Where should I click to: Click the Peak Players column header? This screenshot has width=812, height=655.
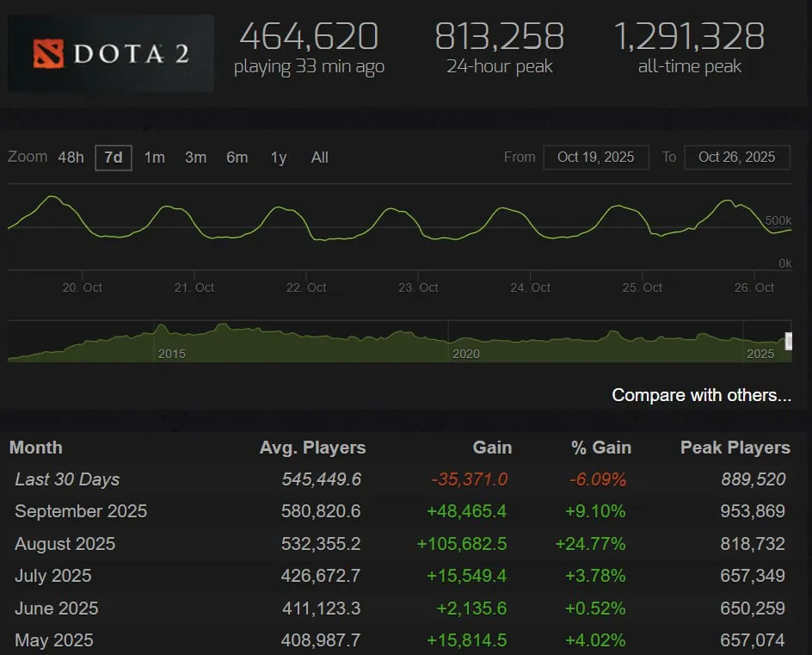click(735, 448)
